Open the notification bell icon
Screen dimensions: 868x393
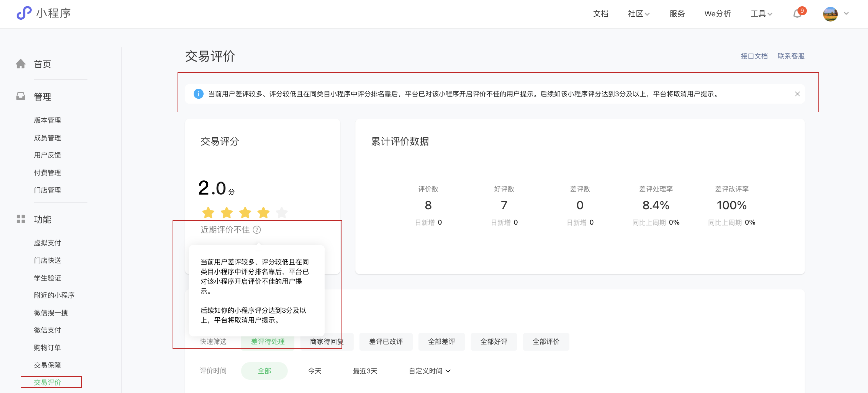click(797, 14)
